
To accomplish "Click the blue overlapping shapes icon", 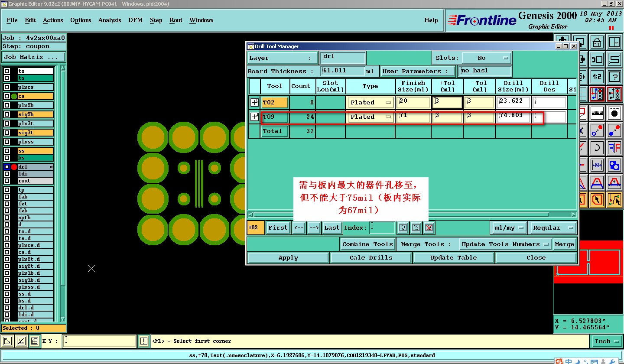I will pos(614,165).
